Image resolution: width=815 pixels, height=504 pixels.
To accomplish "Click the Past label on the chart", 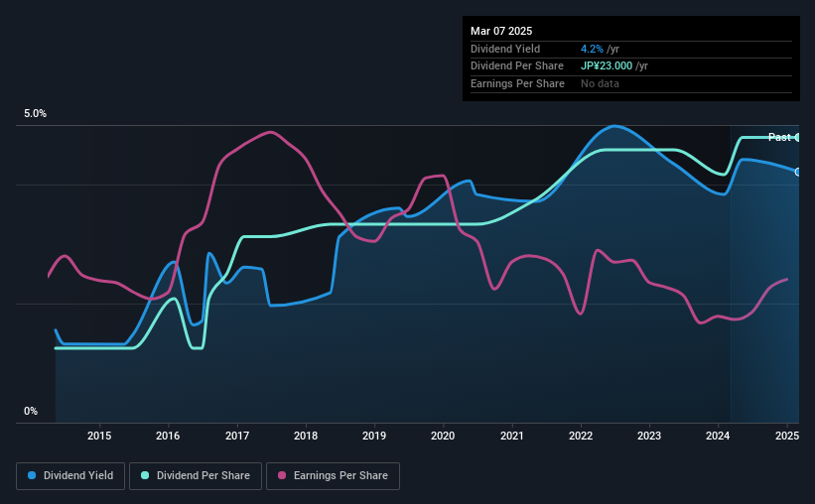I will click(779, 137).
